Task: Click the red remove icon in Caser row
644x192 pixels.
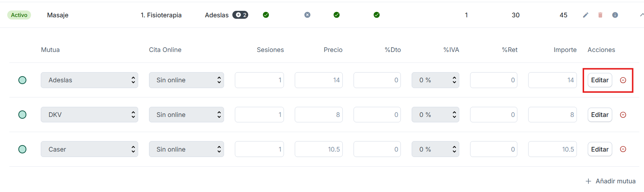Action: [623, 149]
